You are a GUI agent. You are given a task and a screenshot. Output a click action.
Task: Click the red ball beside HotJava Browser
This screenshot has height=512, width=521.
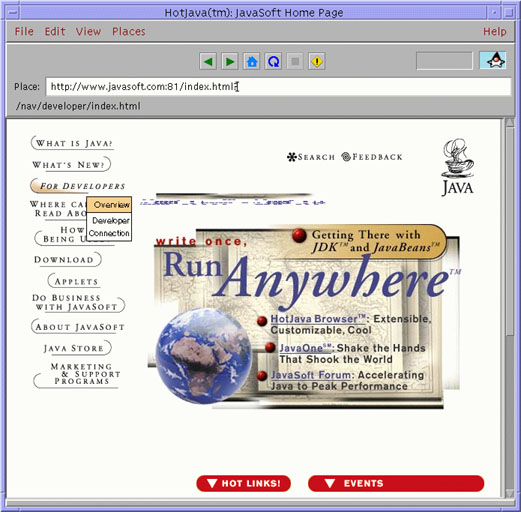coord(262,321)
